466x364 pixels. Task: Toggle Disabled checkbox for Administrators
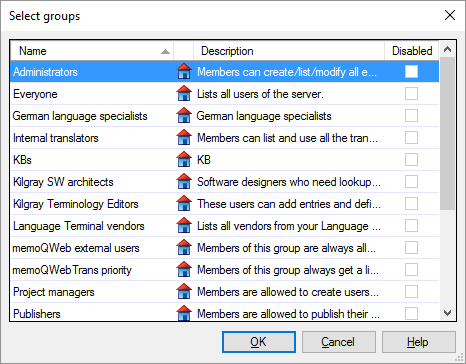[411, 71]
